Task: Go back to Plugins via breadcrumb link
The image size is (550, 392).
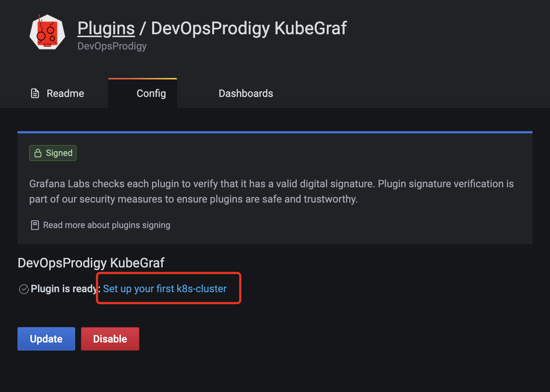Action: 106,28
